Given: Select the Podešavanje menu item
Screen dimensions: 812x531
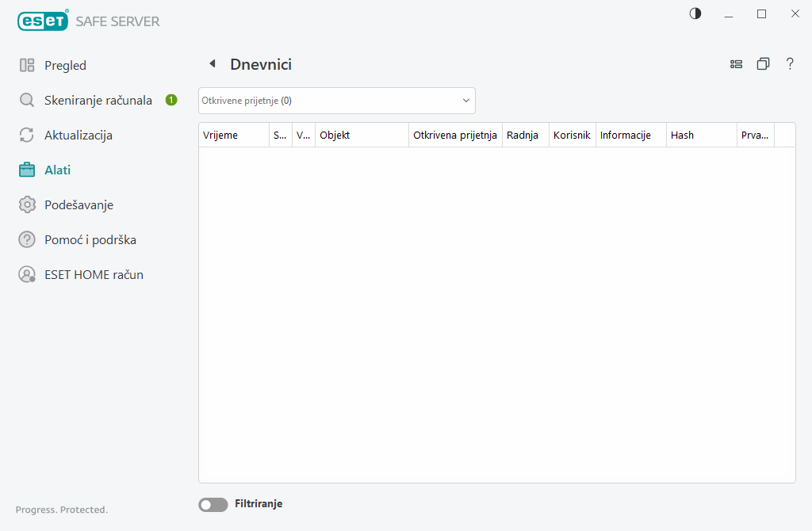Looking at the screenshot, I should 79,205.
